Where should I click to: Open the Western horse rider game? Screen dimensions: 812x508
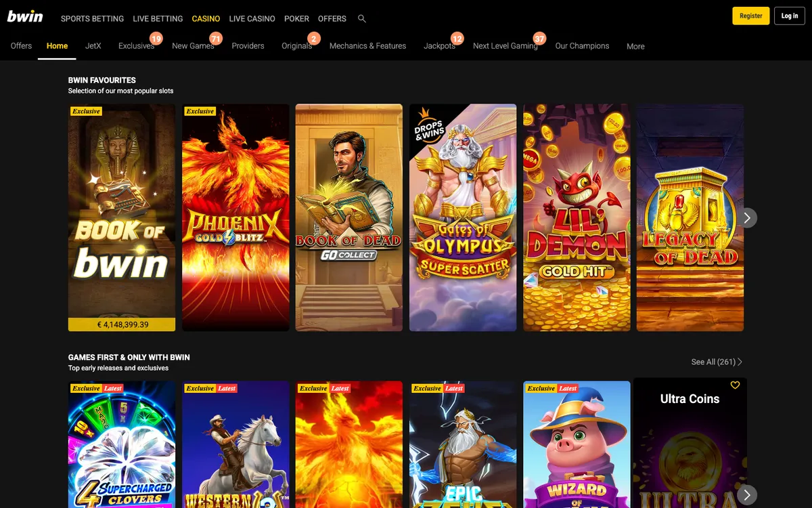tap(235, 444)
